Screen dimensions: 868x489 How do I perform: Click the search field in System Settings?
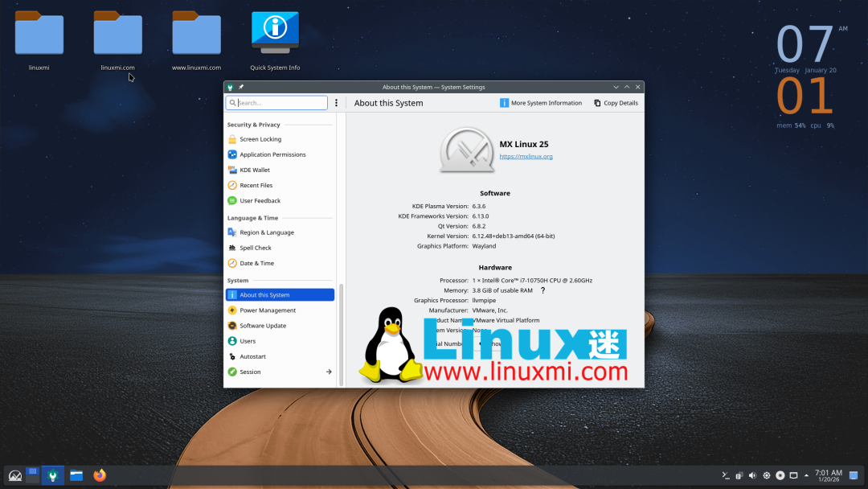pos(276,102)
